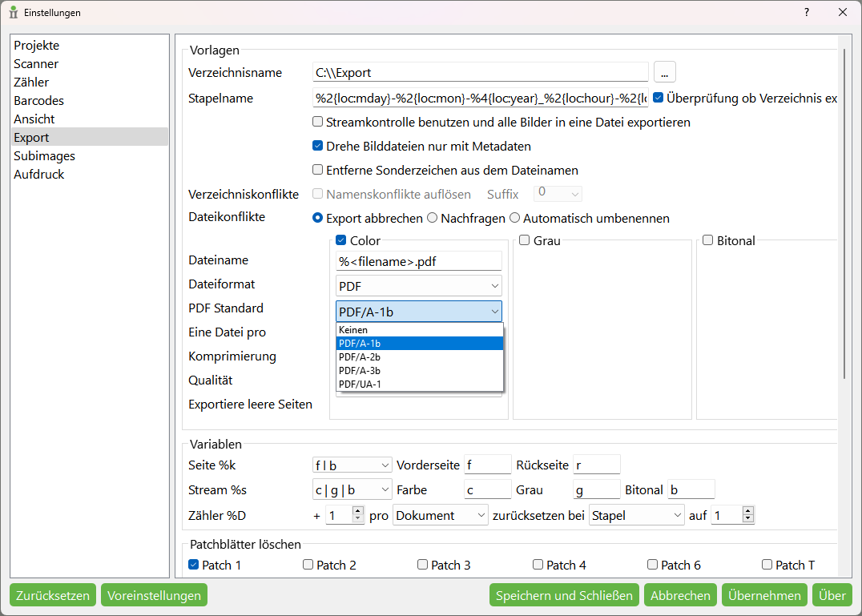Click the auf reset value spinner field
The height and width of the screenshot is (616, 862).
(x=732, y=515)
